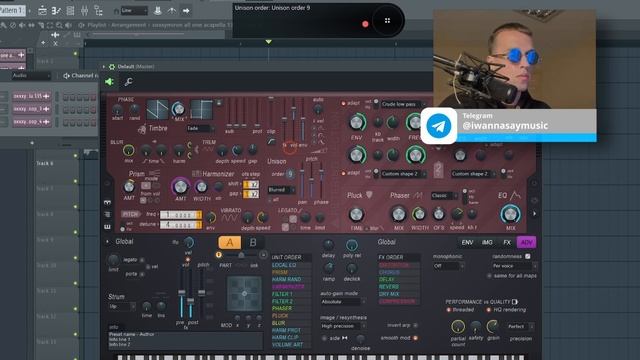Click the PITCH button

131,214
